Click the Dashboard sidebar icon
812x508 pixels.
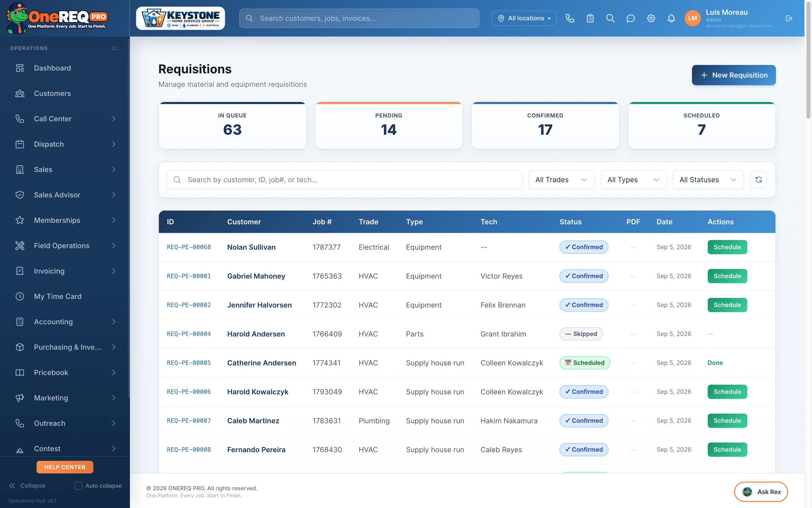[x=20, y=68]
